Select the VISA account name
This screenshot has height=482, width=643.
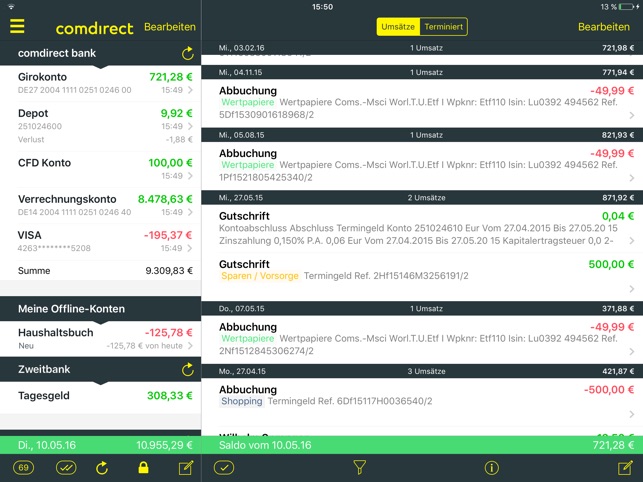pos(30,235)
